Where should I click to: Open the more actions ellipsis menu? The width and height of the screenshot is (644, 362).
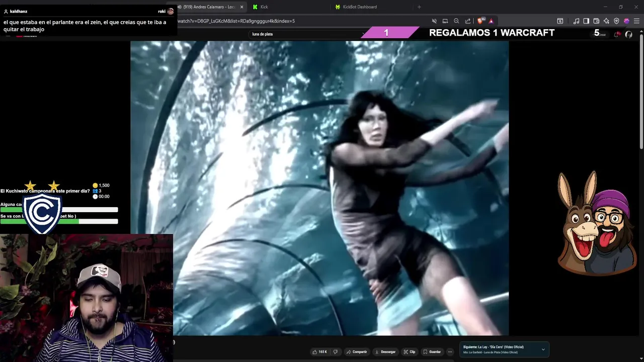tap(450, 352)
